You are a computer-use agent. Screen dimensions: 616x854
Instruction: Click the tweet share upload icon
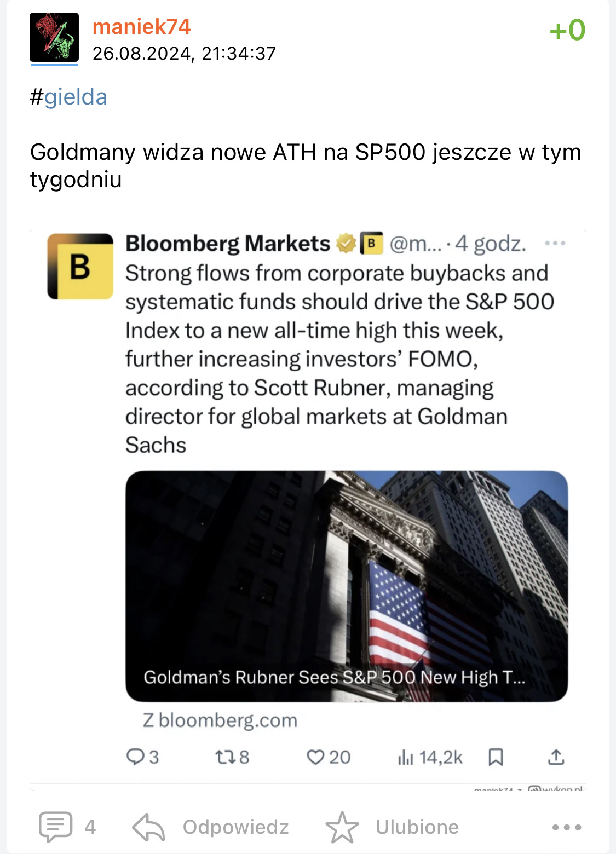click(556, 757)
